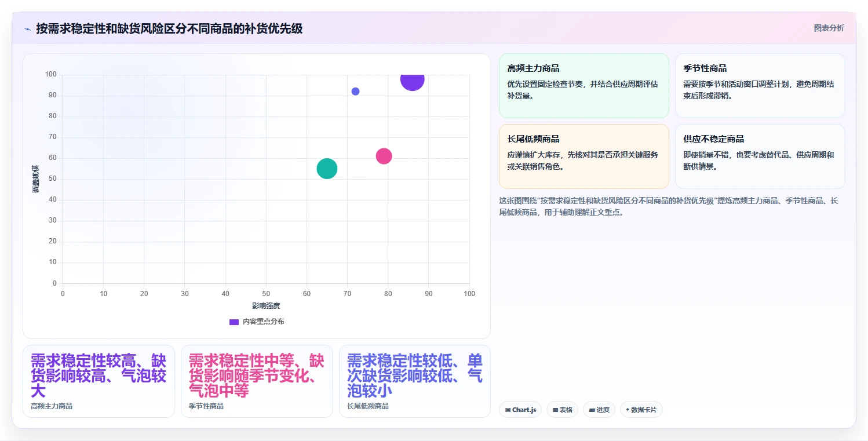The width and height of the screenshot is (868, 441).
Task: Click the y-axis tick label 50
Action: pyautogui.click(x=53, y=178)
